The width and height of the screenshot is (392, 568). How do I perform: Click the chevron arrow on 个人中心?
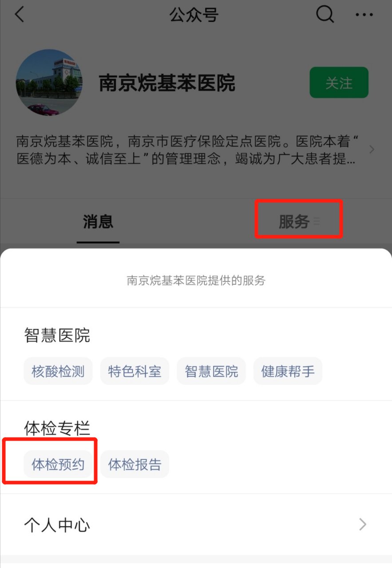point(363,525)
